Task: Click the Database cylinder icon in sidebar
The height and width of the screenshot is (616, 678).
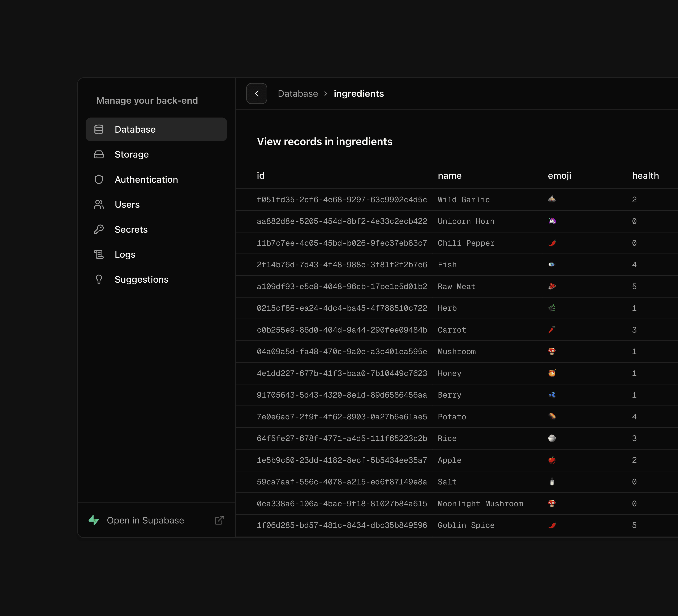Action: point(99,129)
